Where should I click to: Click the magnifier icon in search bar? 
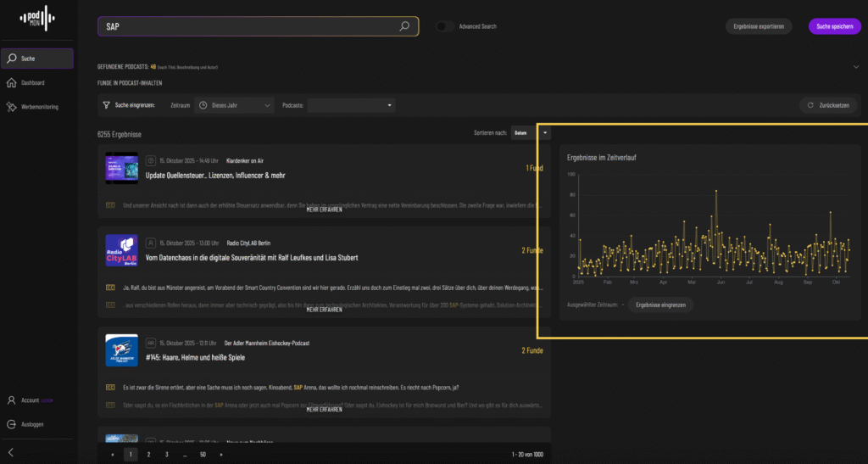click(x=405, y=26)
